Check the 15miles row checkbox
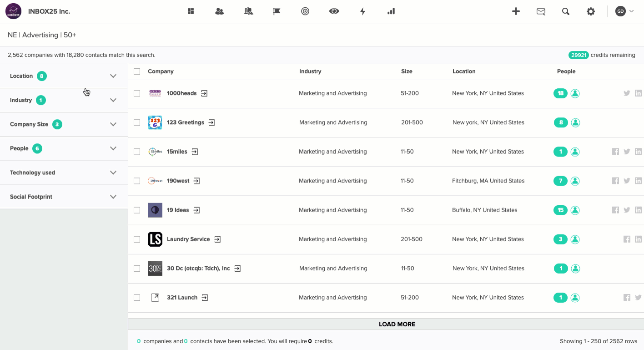This screenshot has width=644, height=350. (137, 152)
